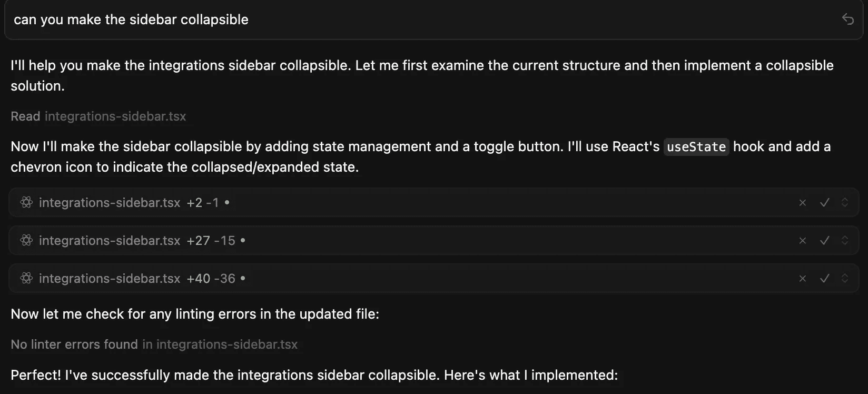Screen dimensions: 868x394
Task: Accept the +27 -15 change with the checkmark
Action: click(825, 241)
